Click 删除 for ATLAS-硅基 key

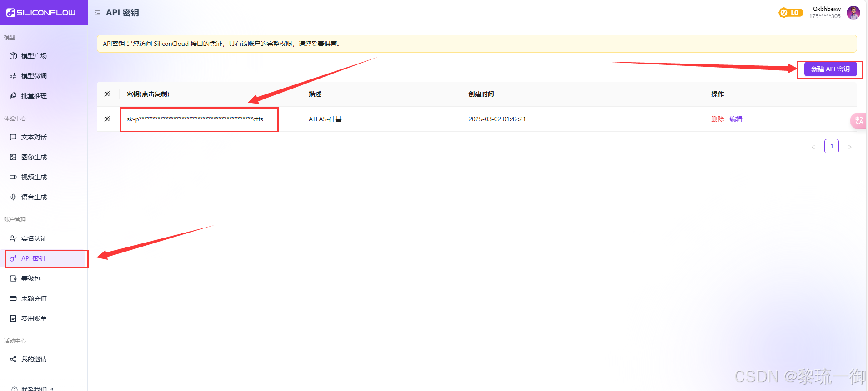coord(717,119)
